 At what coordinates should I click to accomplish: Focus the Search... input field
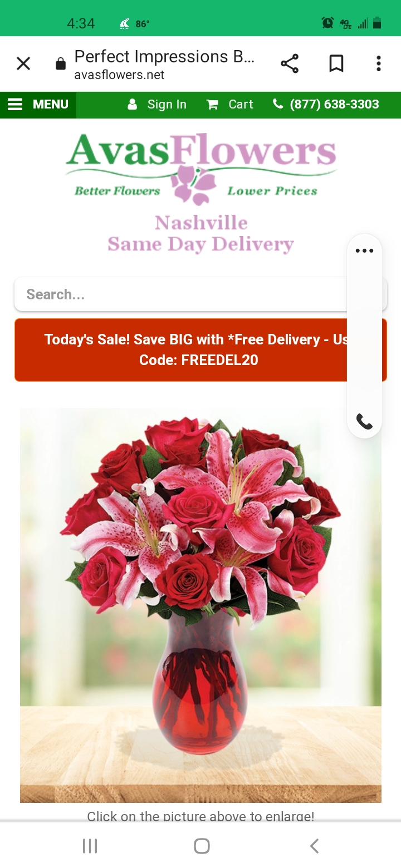[x=181, y=294]
